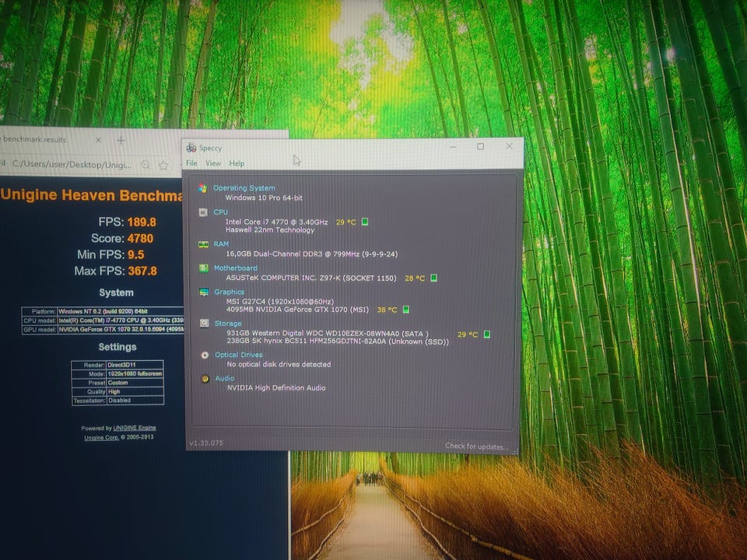The width and height of the screenshot is (747, 560).
Task: Click the RAM module icon
Action: click(204, 243)
